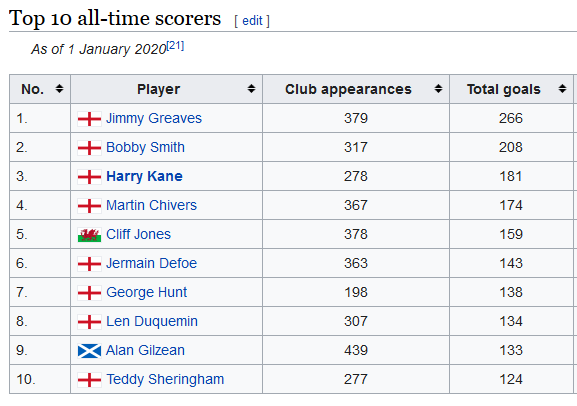577x406 pixels.
Task: Sort table by No. column arrows
Action: pos(59,89)
